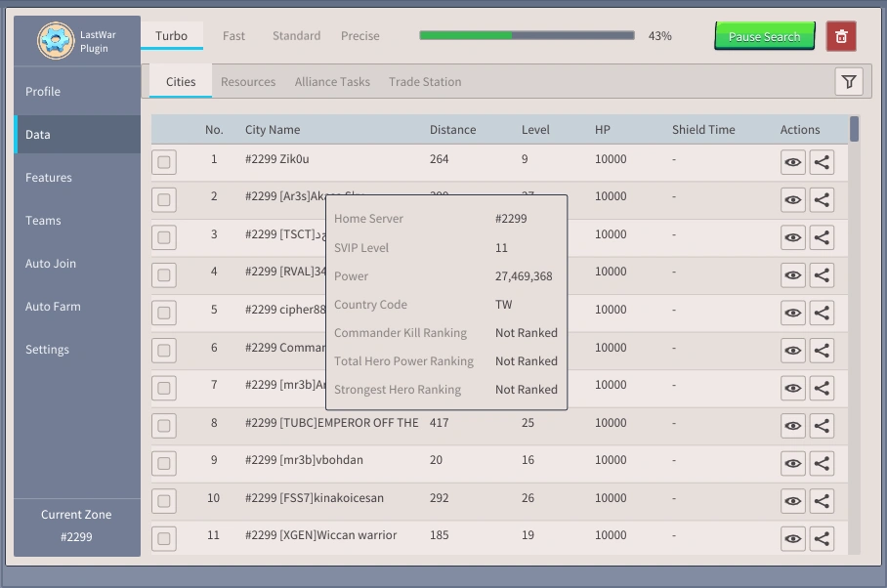
Task: View city Zik0u with eye icon
Action: click(x=793, y=162)
